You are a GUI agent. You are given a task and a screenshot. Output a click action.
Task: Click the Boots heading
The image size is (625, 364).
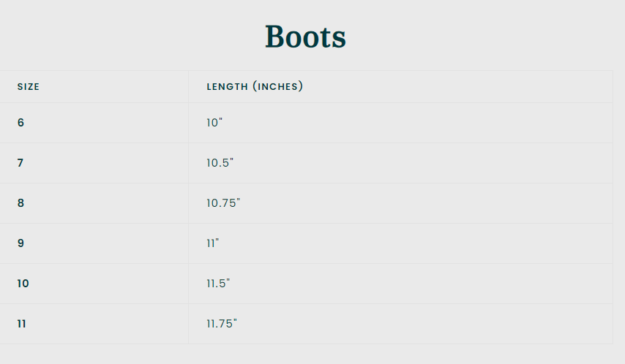[x=305, y=37]
